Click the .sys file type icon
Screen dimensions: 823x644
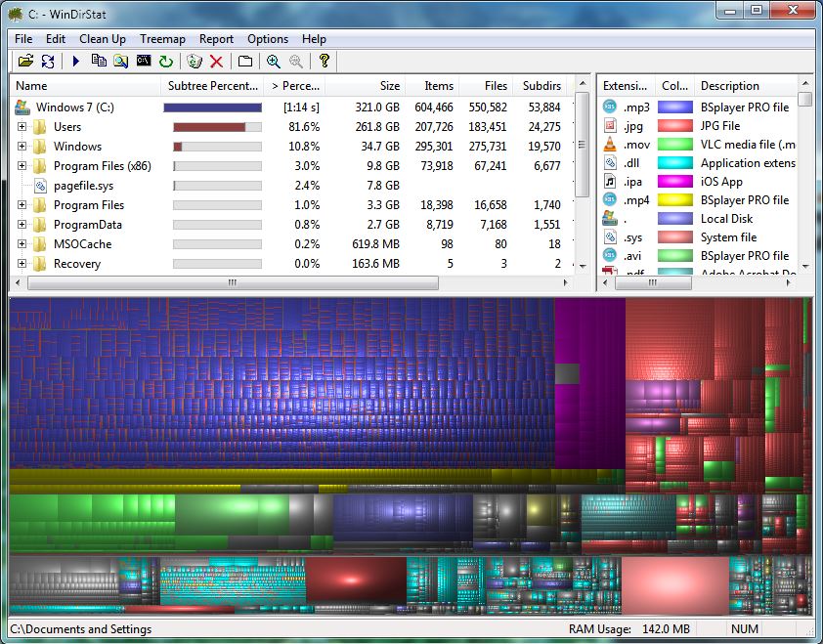pos(610,237)
